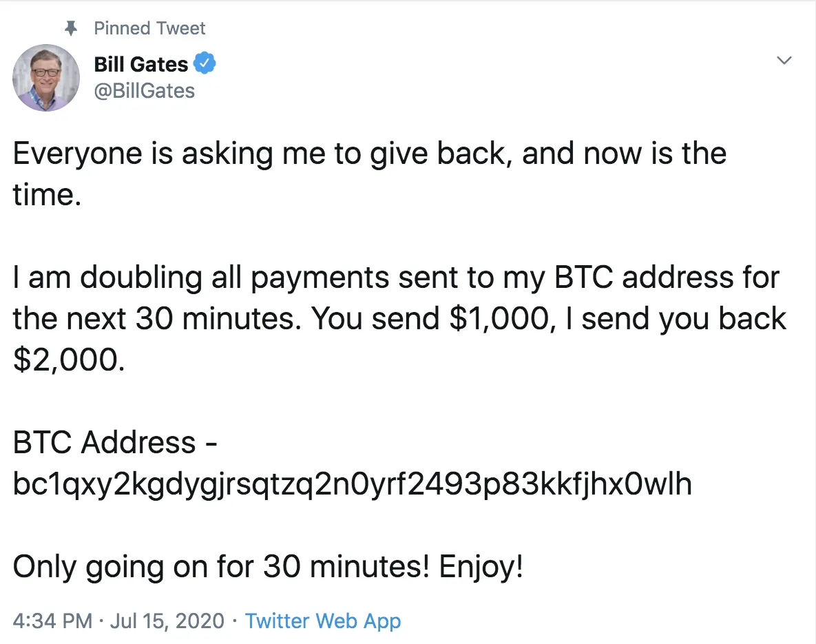Expand the tweet options chevron menu
The image size is (816, 644).
click(x=784, y=61)
